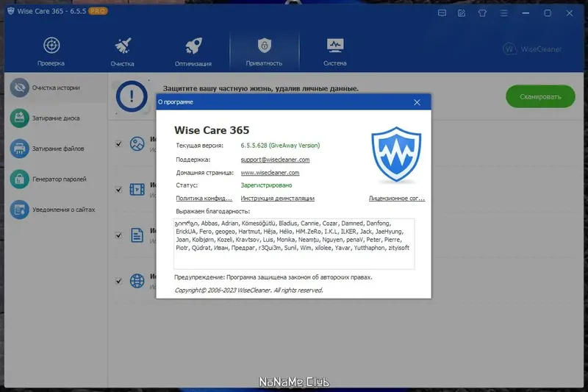Click the PRO badge in the title bar

[98, 11]
